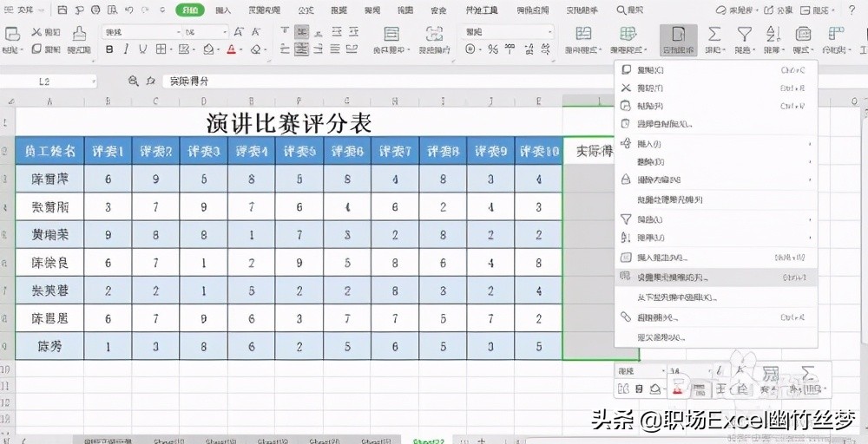This screenshot has width=868, height=444.
Task: Open the fill color dropdown arrow
Action: [x=218, y=49]
